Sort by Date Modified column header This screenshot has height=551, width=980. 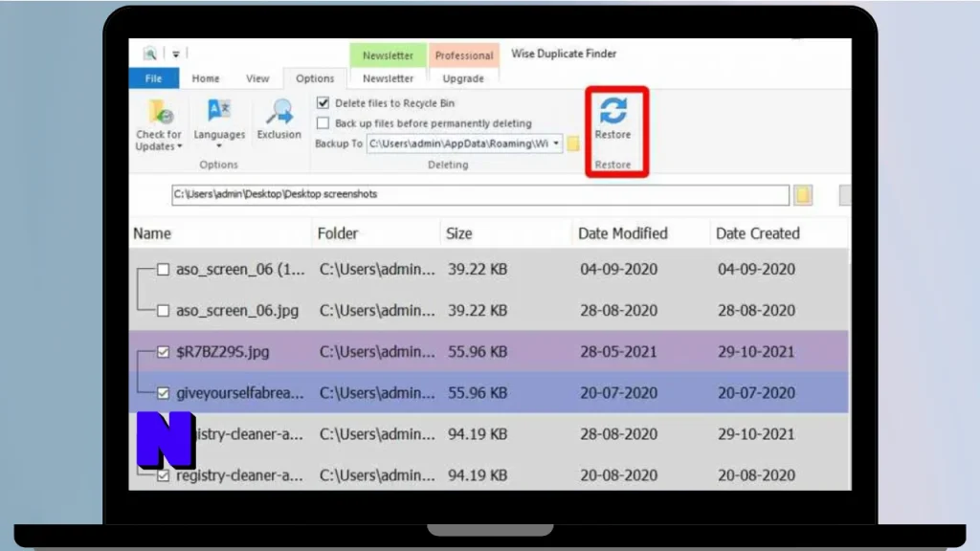click(622, 233)
